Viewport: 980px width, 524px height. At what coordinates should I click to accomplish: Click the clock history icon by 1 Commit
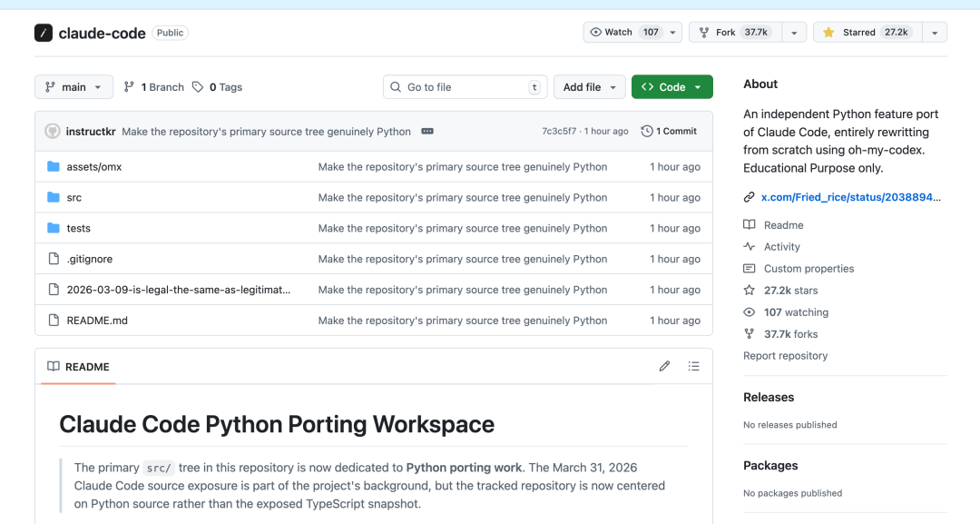pyautogui.click(x=647, y=132)
